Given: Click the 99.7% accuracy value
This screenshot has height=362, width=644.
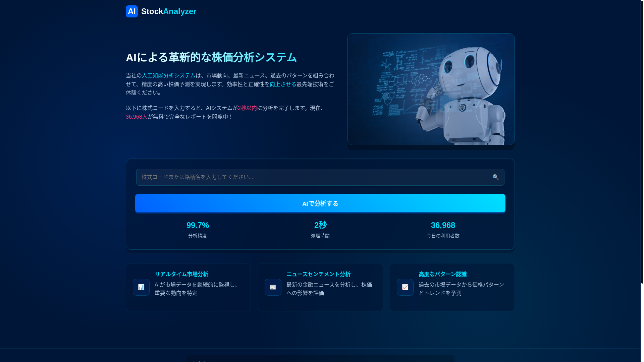Looking at the screenshot, I should tap(198, 225).
